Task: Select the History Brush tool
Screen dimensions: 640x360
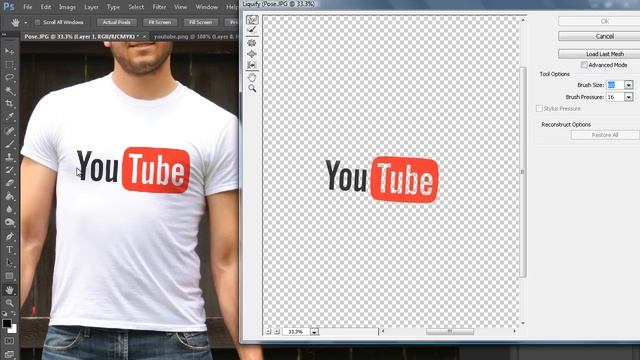Action: point(9,170)
